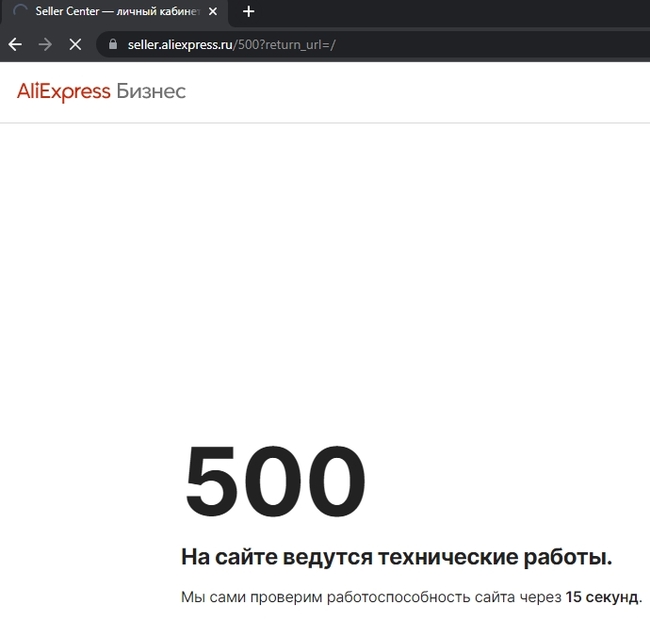Click empty tab strip right of plus button

(450, 12)
